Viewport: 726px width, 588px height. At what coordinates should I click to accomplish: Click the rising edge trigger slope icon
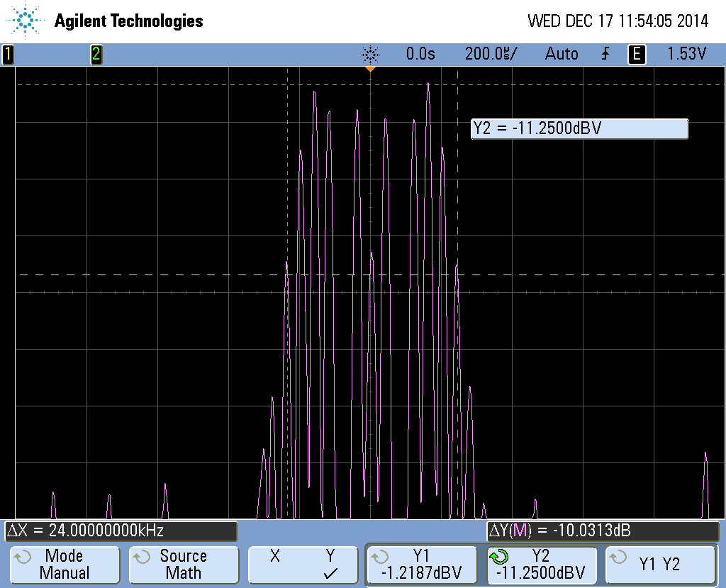click(605, 54)
